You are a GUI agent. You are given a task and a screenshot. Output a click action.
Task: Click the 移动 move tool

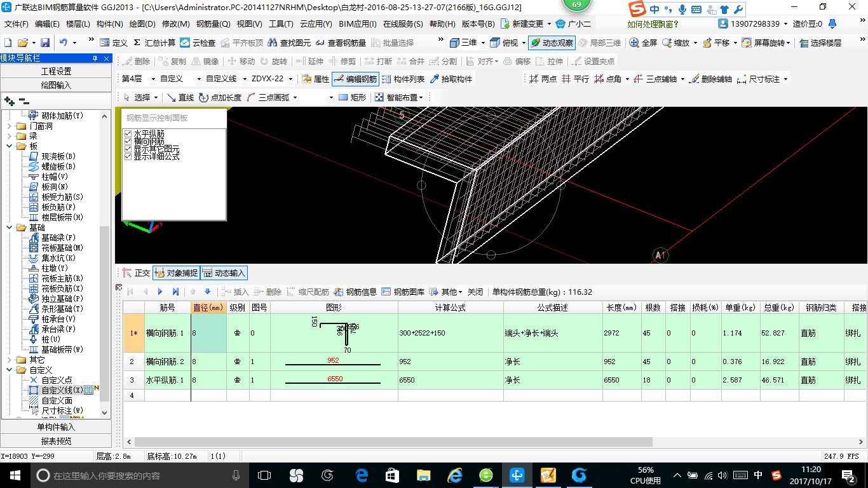tap(241, 61)
